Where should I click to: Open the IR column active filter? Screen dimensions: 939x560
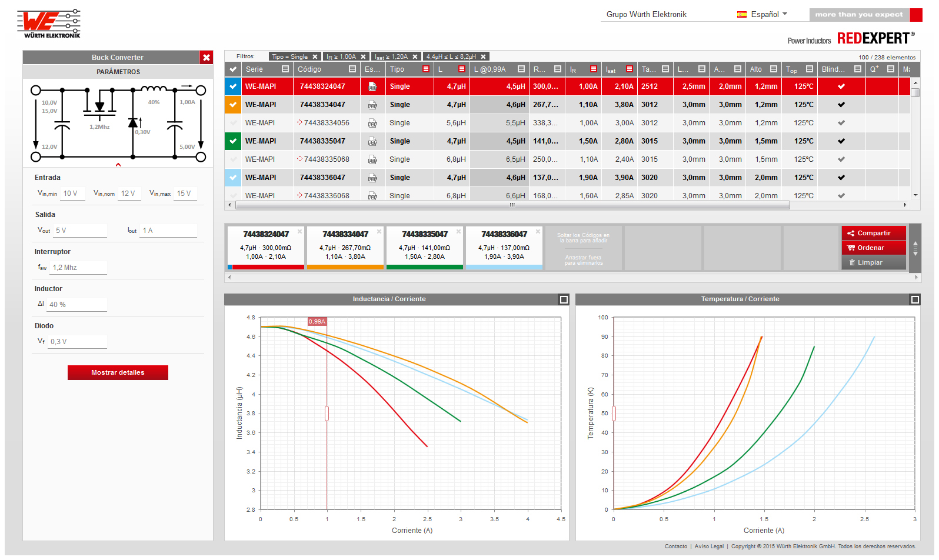(593, 69)
